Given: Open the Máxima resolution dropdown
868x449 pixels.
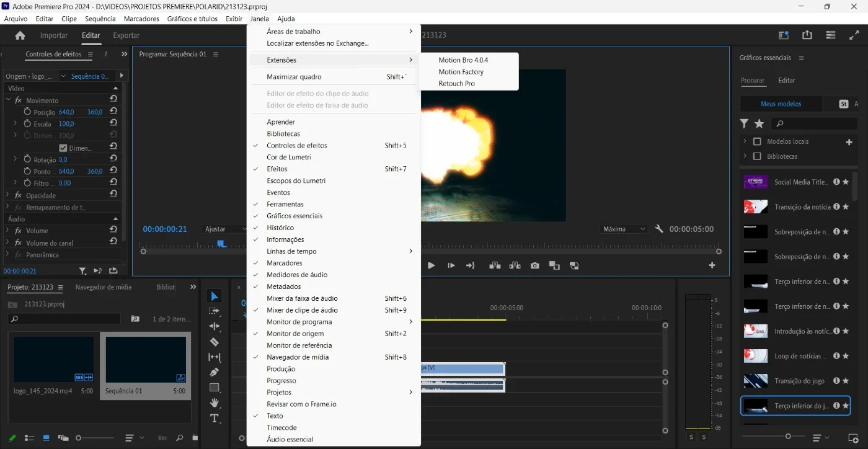Looking at the screenshot, I should 624,229.
